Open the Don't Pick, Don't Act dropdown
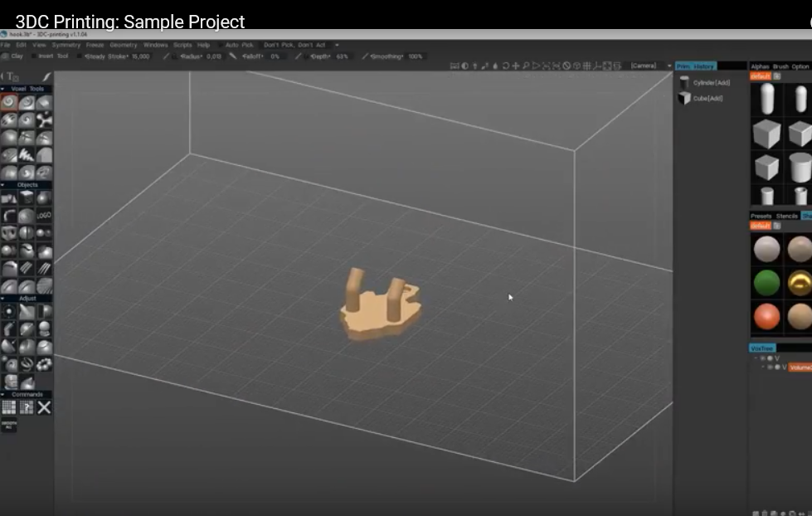Screen dimensions: 812x516 pyautogui.click(x=301, y=45)
